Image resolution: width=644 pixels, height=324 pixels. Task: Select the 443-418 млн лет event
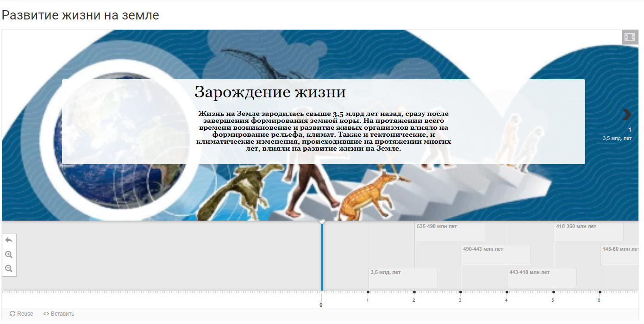click(542, 277)
